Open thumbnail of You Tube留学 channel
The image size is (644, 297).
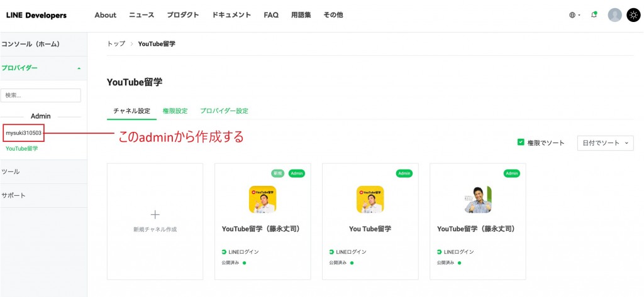[370, 200]
